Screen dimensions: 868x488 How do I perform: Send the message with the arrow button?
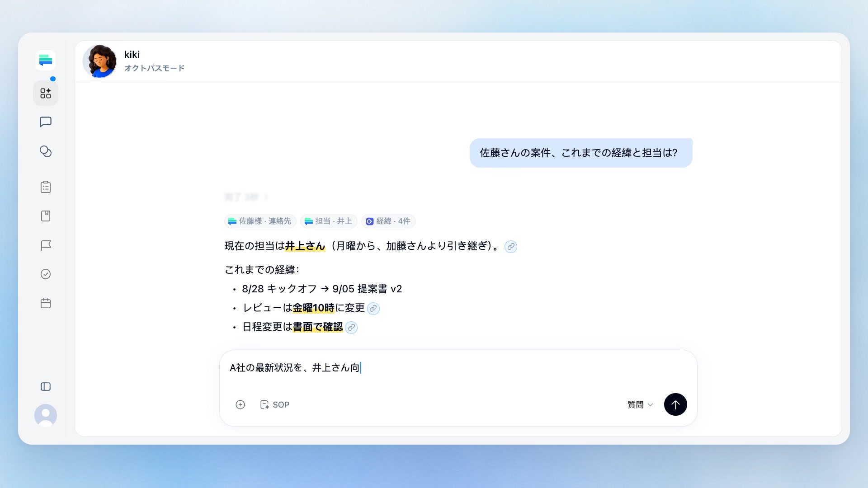[x=675, y=404]
